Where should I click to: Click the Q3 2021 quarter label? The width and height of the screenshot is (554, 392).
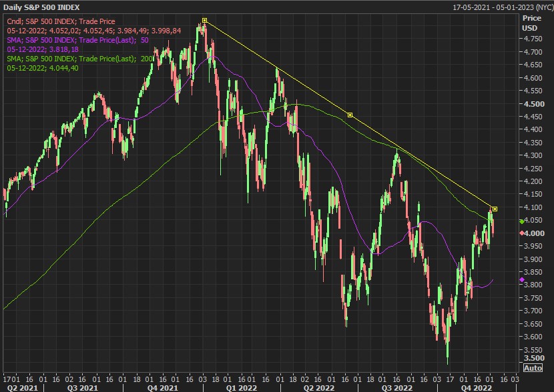click(x=82, y=388)
